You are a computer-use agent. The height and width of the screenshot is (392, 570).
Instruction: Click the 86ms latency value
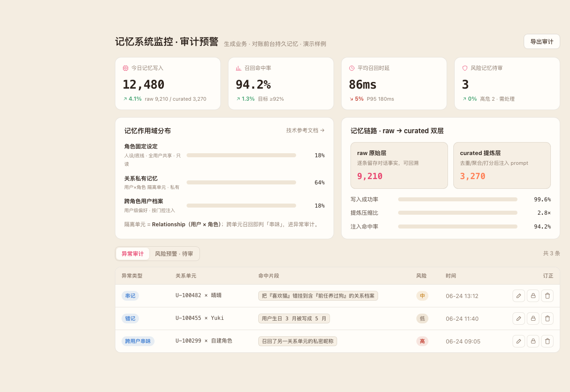point(362,85)
